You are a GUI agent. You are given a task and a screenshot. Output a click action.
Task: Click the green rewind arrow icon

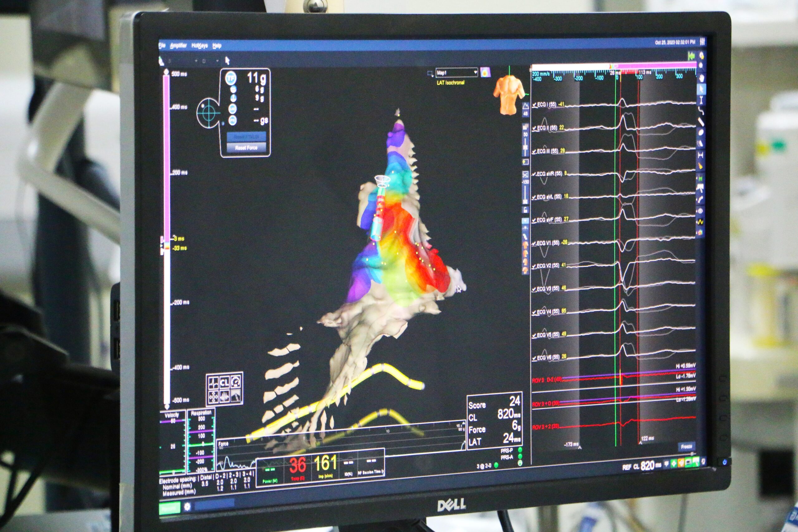tap(691, 56)
